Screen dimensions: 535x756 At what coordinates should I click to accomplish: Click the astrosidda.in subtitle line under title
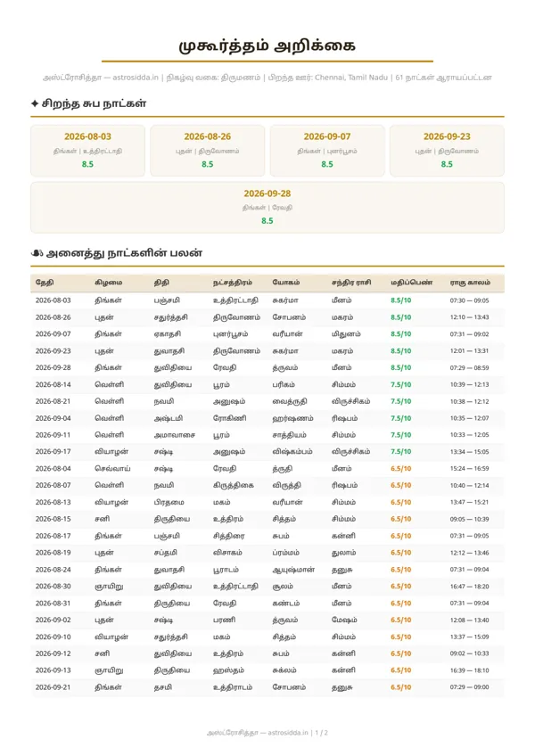point(267,78)
